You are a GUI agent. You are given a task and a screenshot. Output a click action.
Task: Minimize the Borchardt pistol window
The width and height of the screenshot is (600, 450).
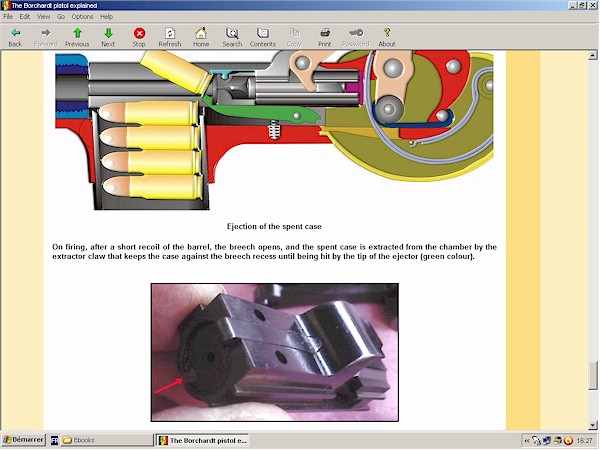(x=573, y=5)
